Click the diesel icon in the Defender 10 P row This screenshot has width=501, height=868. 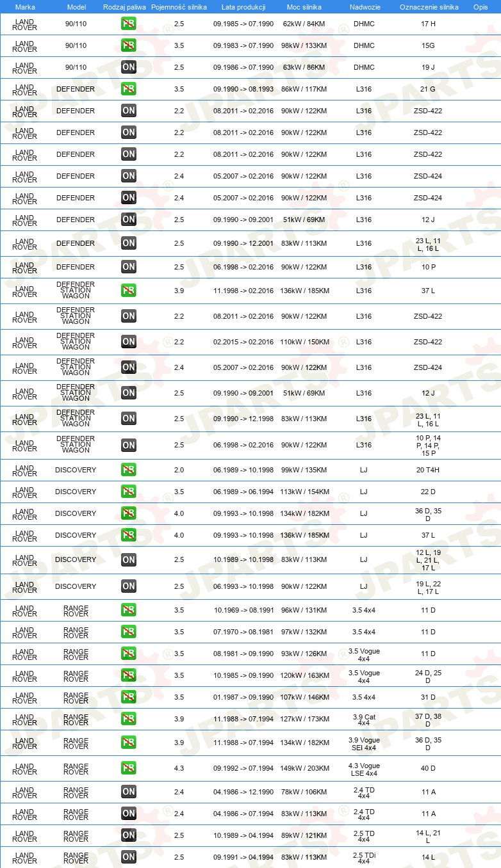coord(129,267)
